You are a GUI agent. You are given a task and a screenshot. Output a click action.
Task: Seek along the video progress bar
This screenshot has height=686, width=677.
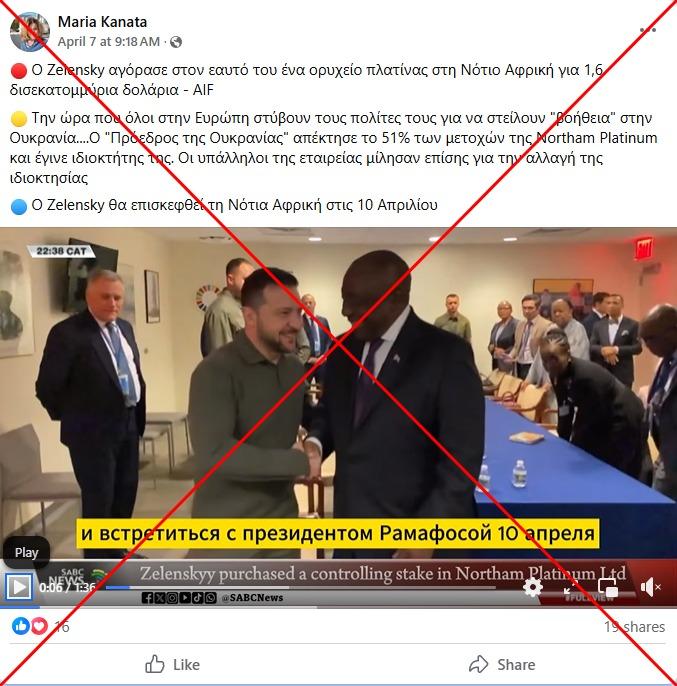(301, 587)
